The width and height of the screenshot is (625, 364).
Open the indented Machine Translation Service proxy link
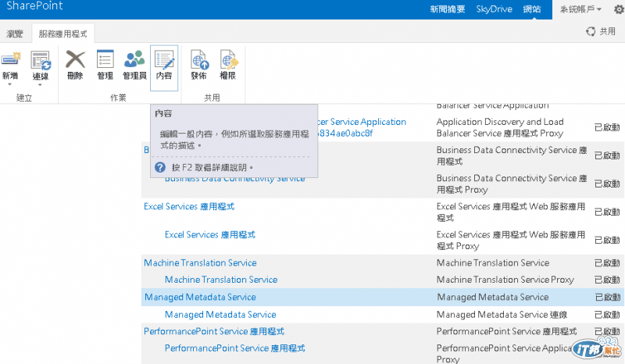(x=221, y=280)
